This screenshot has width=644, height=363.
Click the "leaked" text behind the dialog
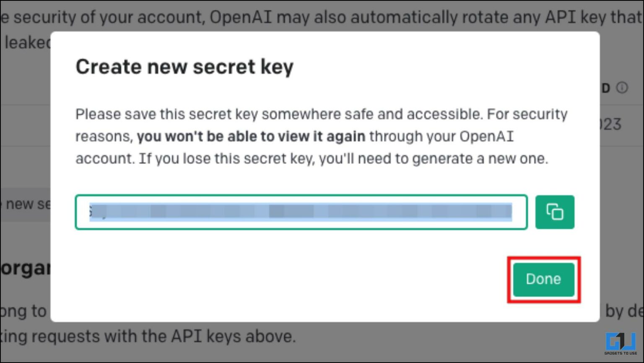(x=27, y=42)
